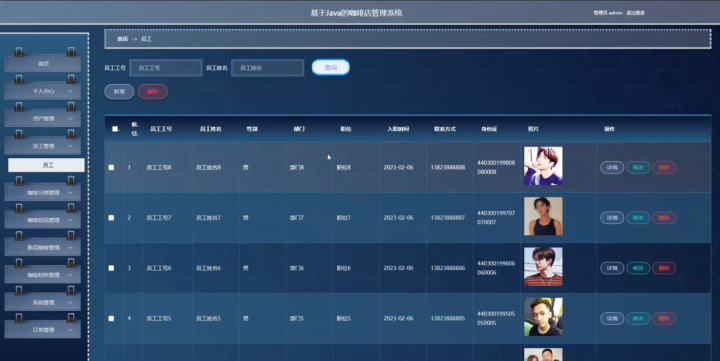The height and width of the screenshot is (361, 720).
Task: Focus the 员工工号 search field
Action: (x=166, y=68)
